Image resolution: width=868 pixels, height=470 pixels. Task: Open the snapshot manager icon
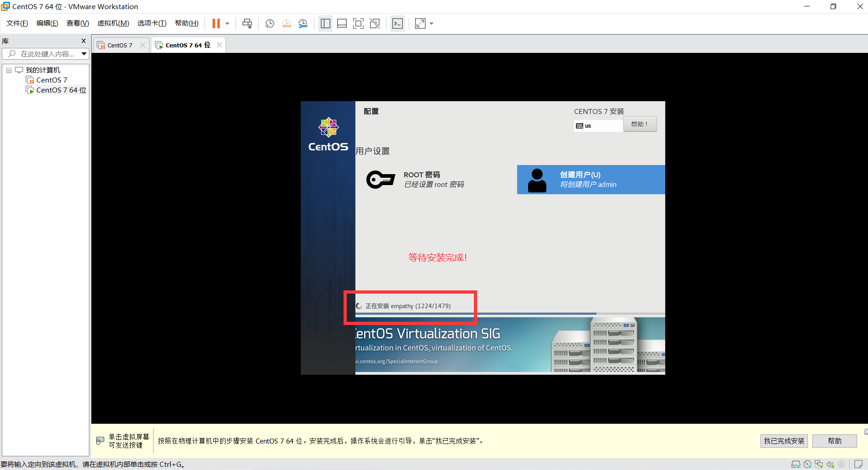coord(303,24)
